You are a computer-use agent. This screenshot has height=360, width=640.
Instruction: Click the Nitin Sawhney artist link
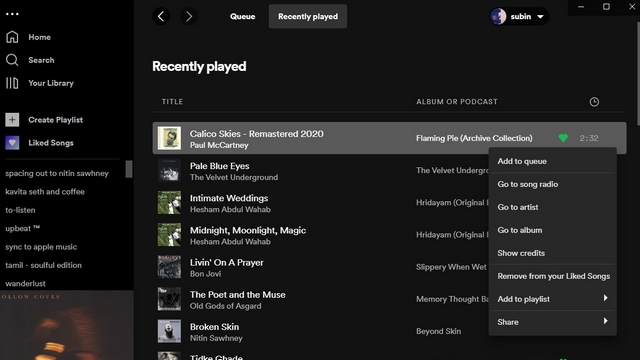pyautogui.click(x=216, y=338)
